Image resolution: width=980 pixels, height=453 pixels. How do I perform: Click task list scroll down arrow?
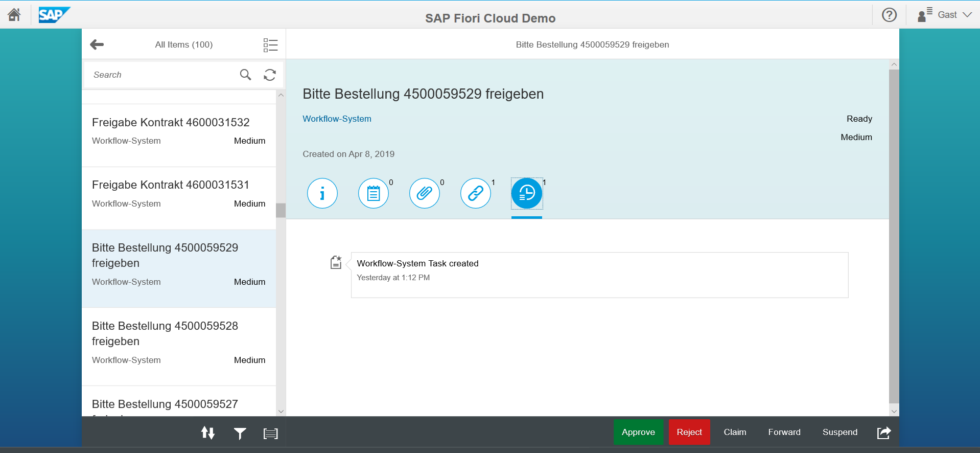(x=281, y=411)
